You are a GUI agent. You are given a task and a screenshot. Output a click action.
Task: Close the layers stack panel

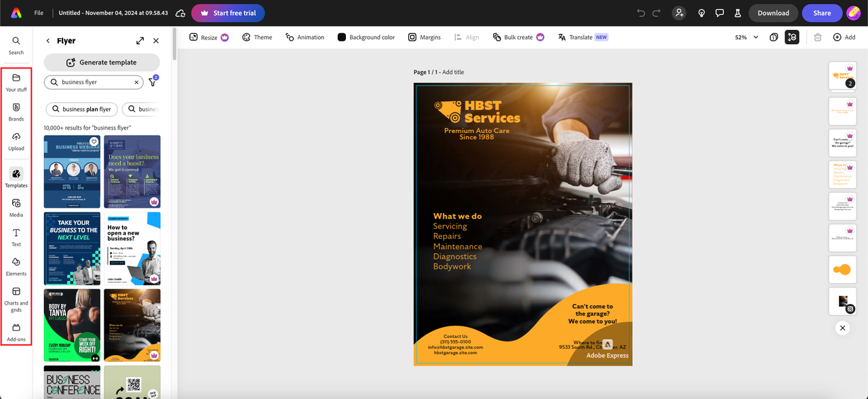[x=842, y=328]
